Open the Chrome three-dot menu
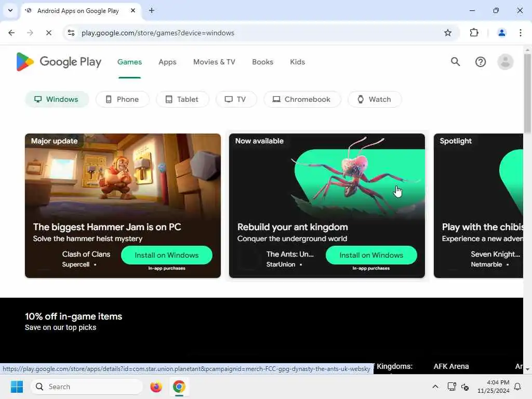Viewport: 532px width, 399px height. pyautogui.click(x=521, y=33)
